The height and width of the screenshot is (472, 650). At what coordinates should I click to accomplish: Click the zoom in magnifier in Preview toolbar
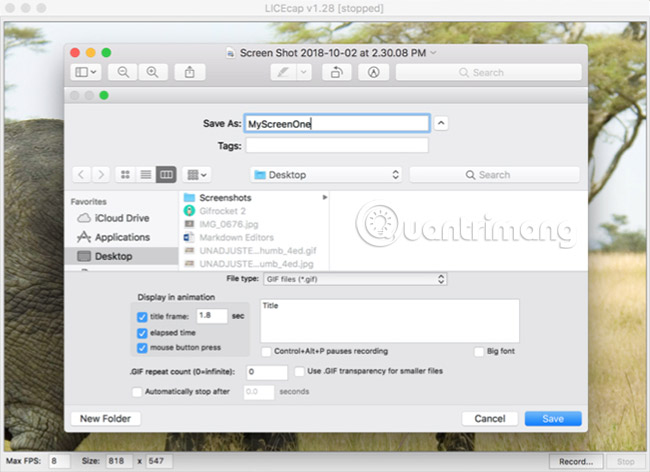pyautogui.click(x=153, y=72)
